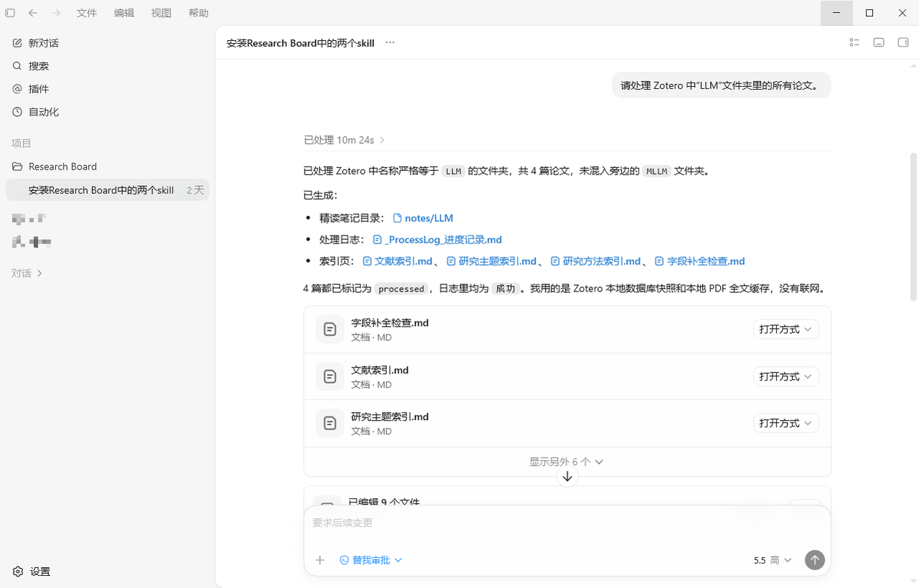Open 打开方式 dropdown for 字段补全检查.md
This screenshot has height=588, width=919.
(x=785, y=330)
